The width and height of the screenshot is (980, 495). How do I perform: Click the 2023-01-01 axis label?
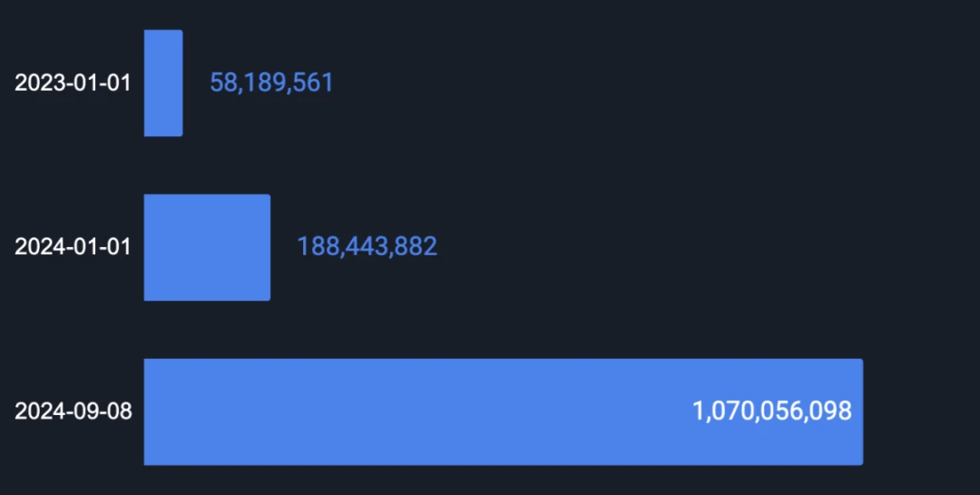pyautogui.click(x=73, y=84)
